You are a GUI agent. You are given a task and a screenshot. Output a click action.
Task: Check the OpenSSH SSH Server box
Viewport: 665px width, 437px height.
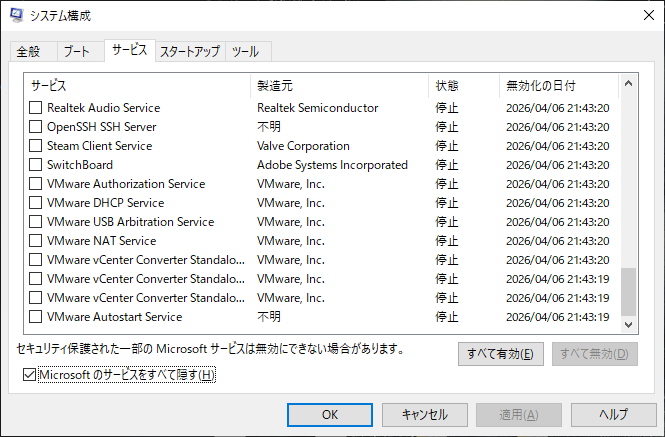click(x=36, y=127)
